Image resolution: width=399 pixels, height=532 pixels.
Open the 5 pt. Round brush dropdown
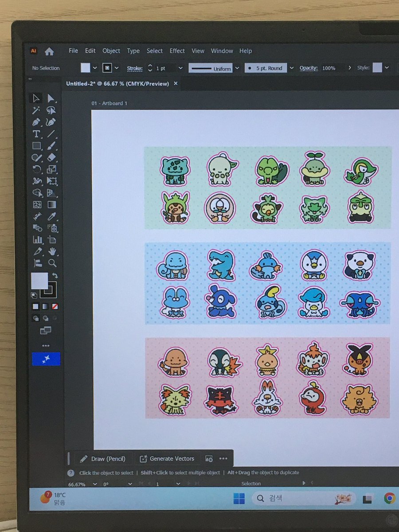291,68
